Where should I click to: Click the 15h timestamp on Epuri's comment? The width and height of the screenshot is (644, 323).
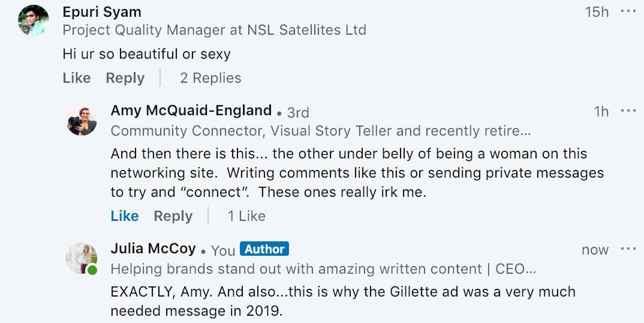click(x=597, y=12)
